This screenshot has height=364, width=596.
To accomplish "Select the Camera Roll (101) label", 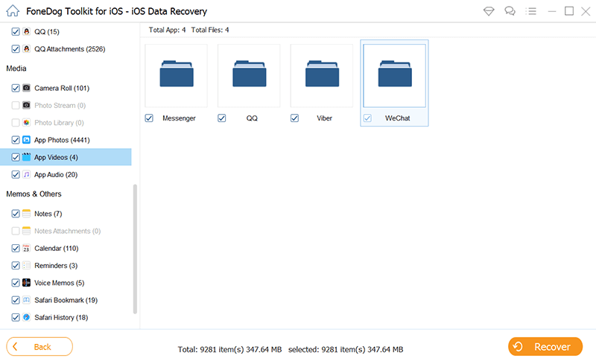I will pos(62,88).
